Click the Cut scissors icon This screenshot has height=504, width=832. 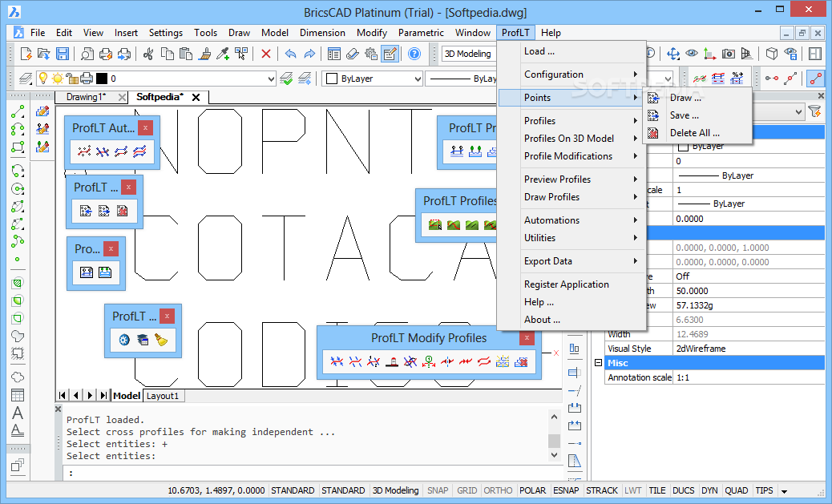pos(148,54)
